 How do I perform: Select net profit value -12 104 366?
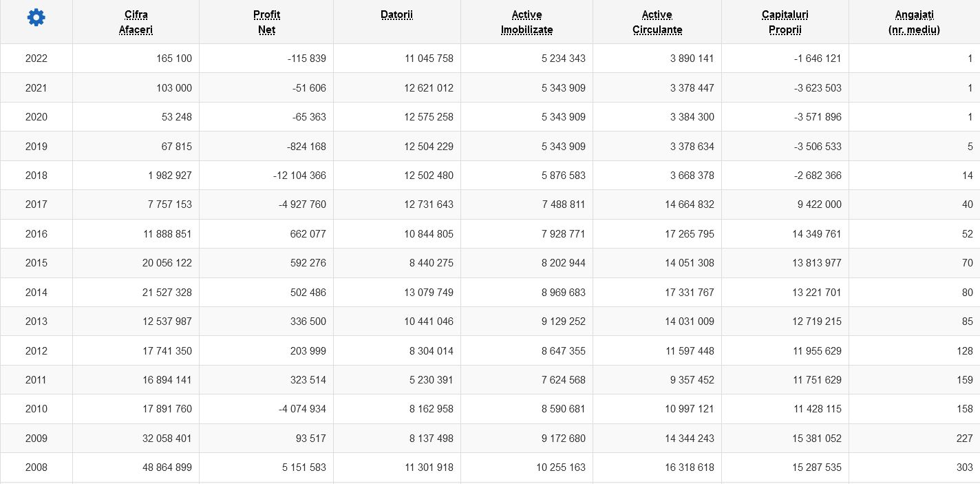[x=299, y=176]
